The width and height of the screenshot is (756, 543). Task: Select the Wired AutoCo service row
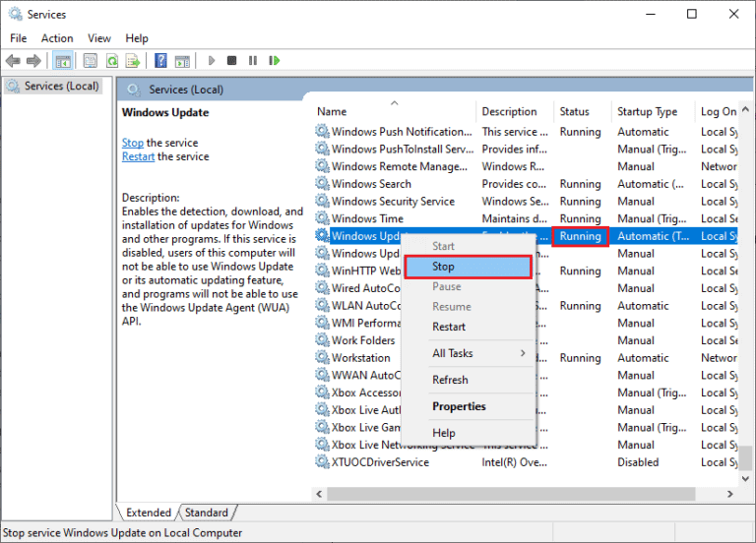tap(527, 288)
